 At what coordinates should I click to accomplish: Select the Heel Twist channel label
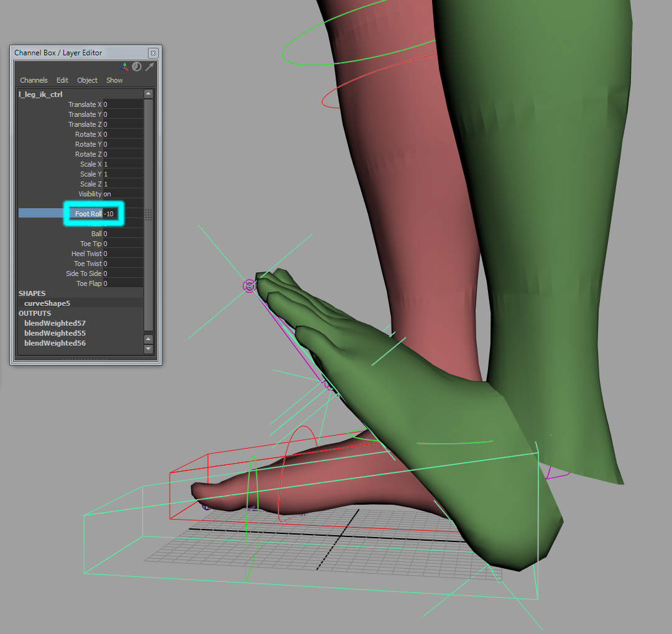[86, 254]
